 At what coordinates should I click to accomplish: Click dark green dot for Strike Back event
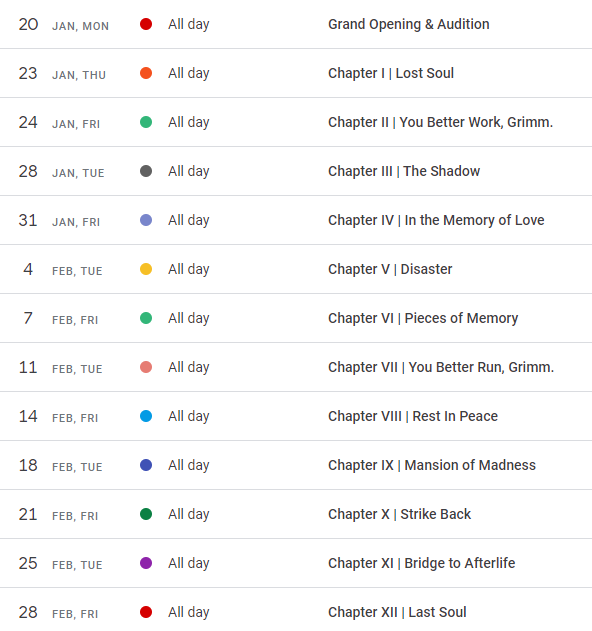[x=146, y=514]
